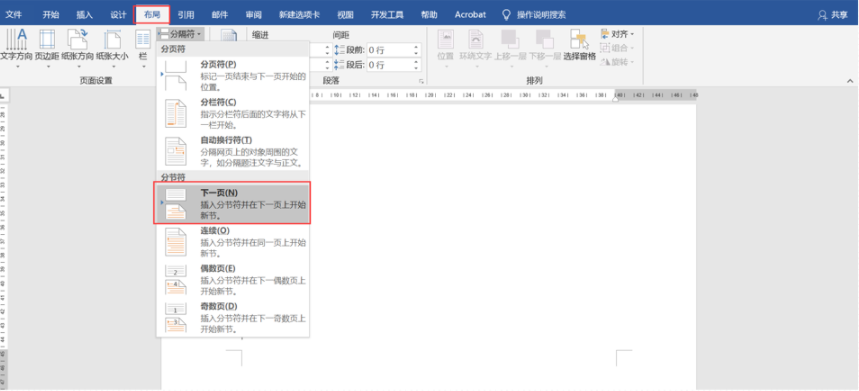Open the 段落 paragraph dialog launcher
Viewport: 859px width, 391px height.
421,81
